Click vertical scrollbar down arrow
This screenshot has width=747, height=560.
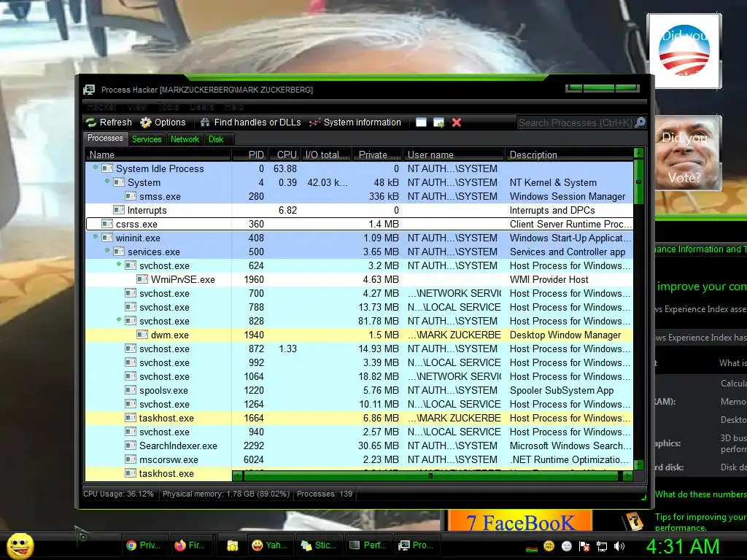(639, 464)
